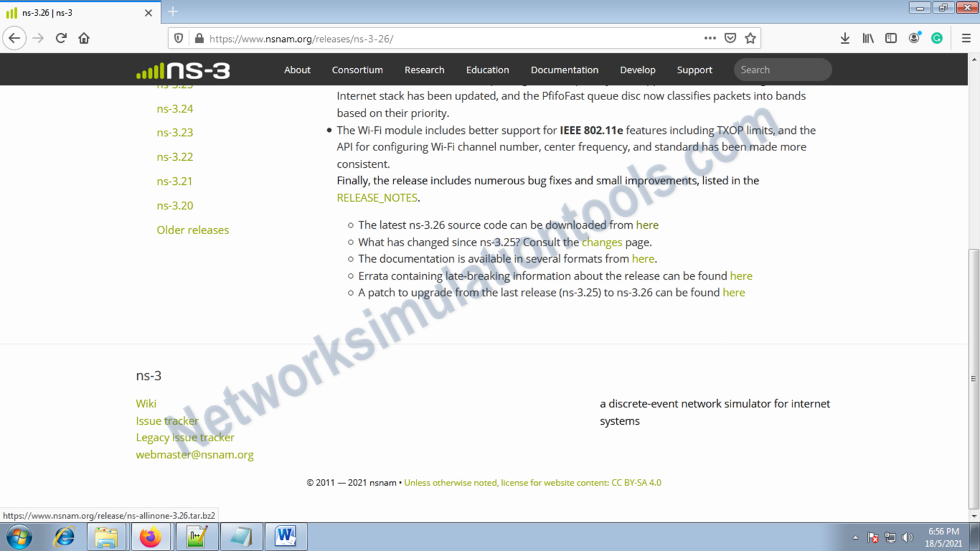The image size is (980, 551).
Task: Open the Downloads panel
Action: tap(845, 38)
